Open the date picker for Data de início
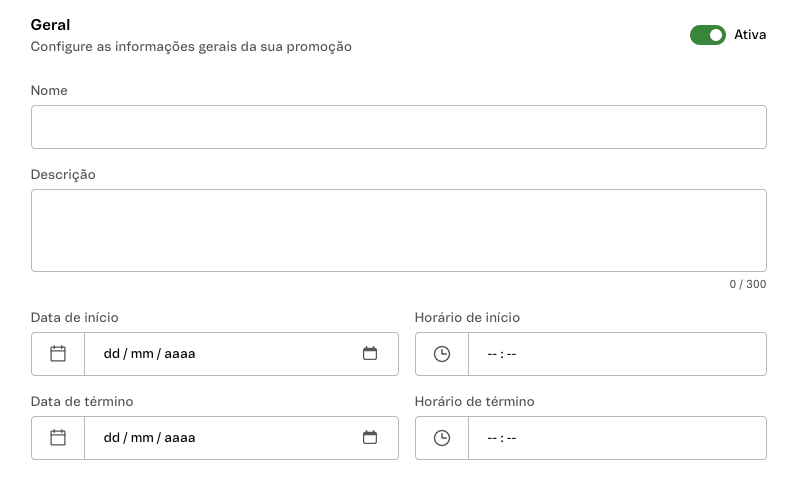The image size is (790, 497). click(370, 354)
